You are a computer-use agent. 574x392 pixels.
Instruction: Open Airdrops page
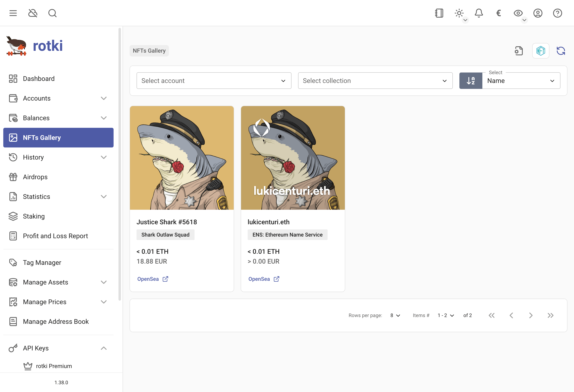[x=58, y=177]
